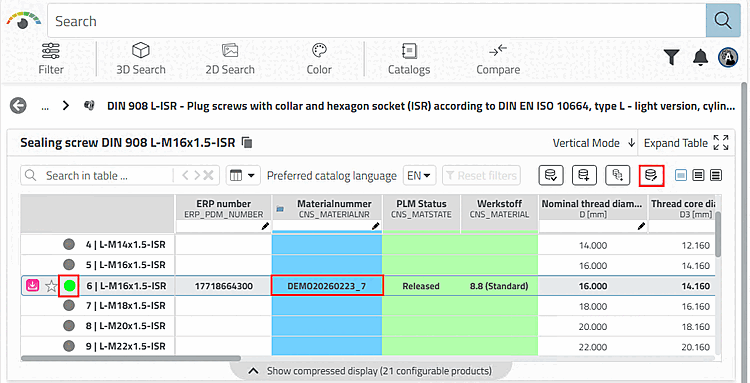
Task: Open the notifications bell
Action: (x=701, y=57)
